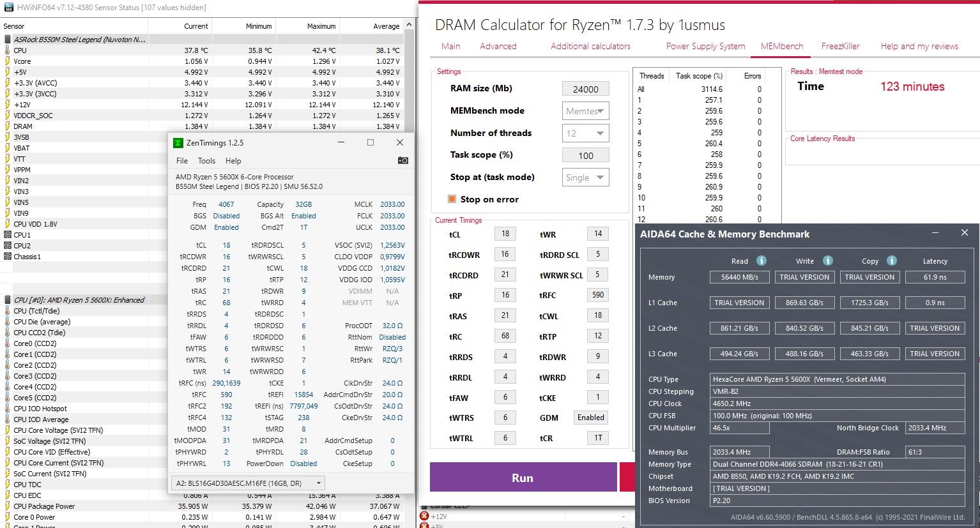Click the CPU Package Power sensor icon
Screen dimensions: 980x528
point(7,506)
